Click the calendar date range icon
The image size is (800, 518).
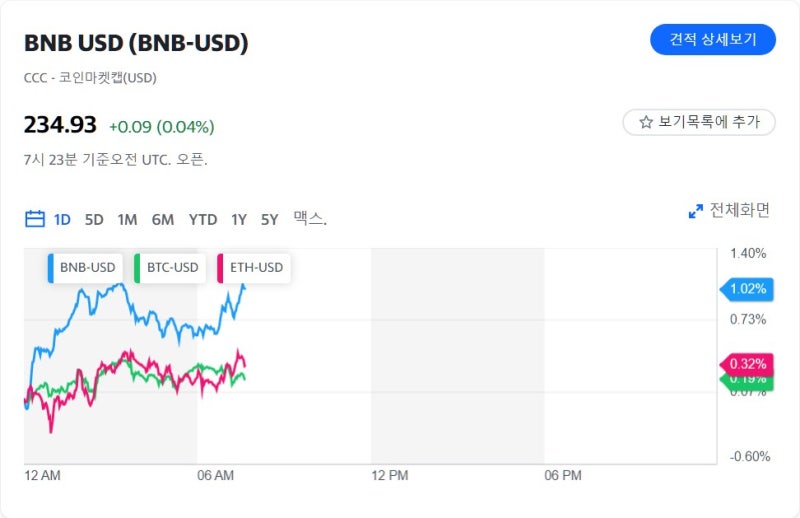[x=35, y=219]
